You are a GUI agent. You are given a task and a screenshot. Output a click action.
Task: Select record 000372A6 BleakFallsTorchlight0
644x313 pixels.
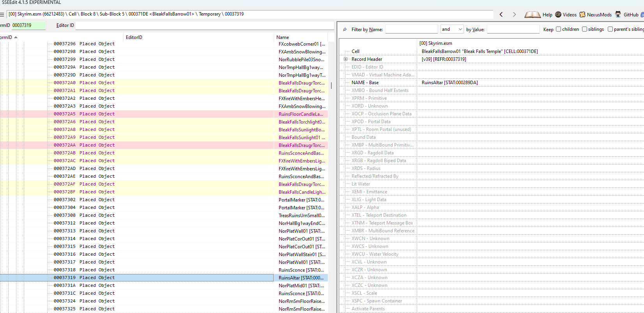coord(164,122)
